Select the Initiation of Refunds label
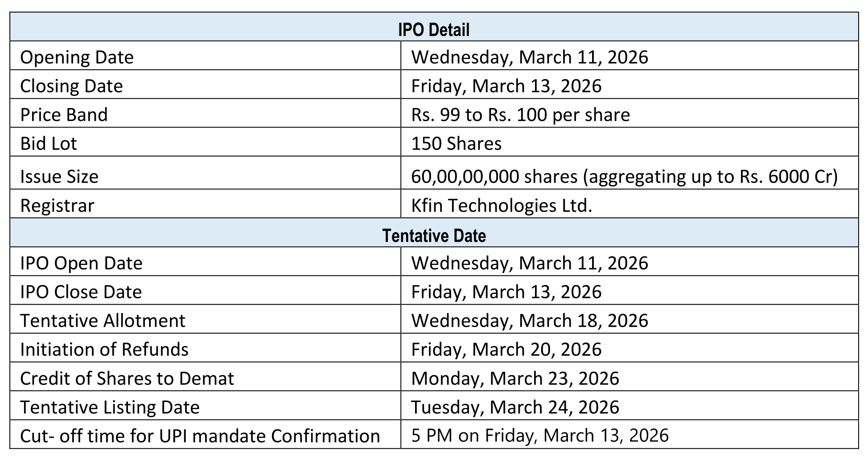Viewport: 868px width, 456px height. pyautogui.click(x=104, y=349)
